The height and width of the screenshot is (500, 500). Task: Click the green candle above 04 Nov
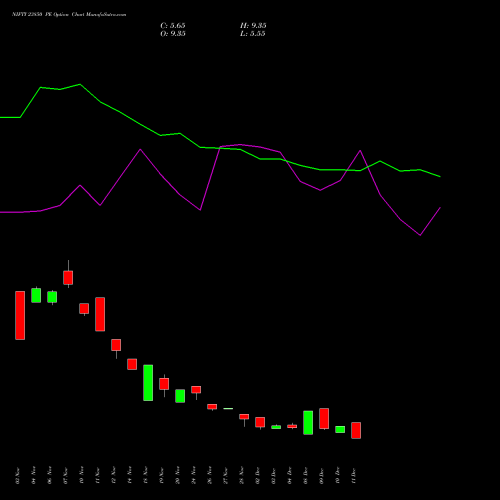coord(36,295)
